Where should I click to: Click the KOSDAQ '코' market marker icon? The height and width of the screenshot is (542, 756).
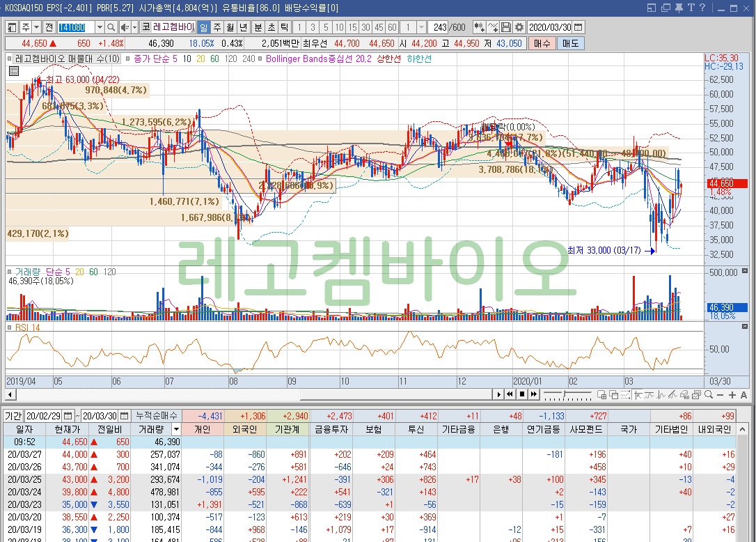[x=146, y=27]
